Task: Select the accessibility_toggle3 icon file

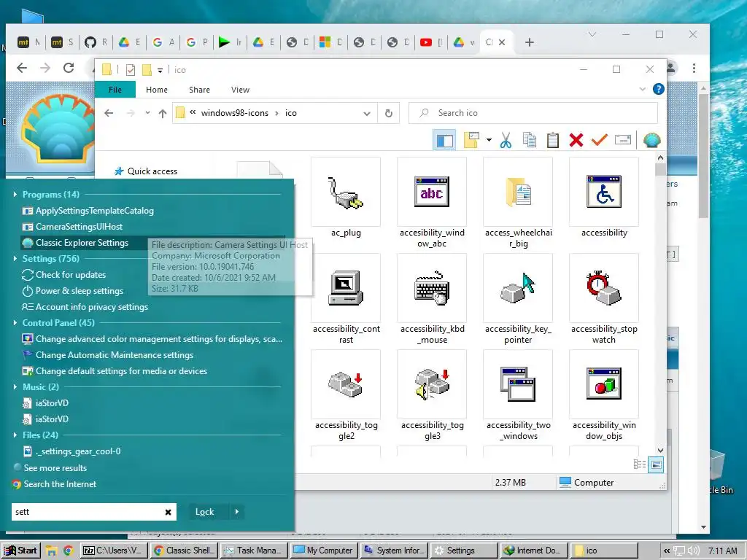Action: pyautogui.click(x=432, y=396)
